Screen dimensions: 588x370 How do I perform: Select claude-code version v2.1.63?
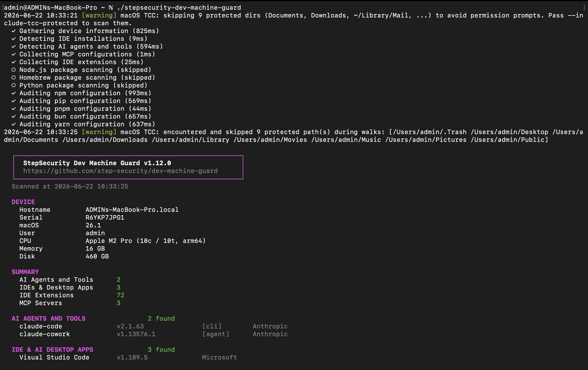pyautogui.click(x=130, y=326)
